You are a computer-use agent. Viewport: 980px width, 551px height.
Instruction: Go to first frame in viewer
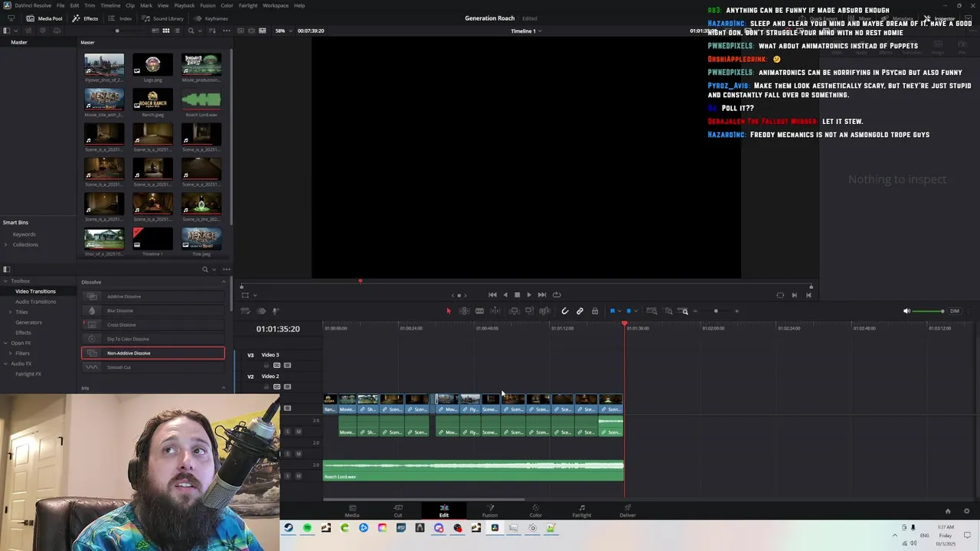pos(492,295)
